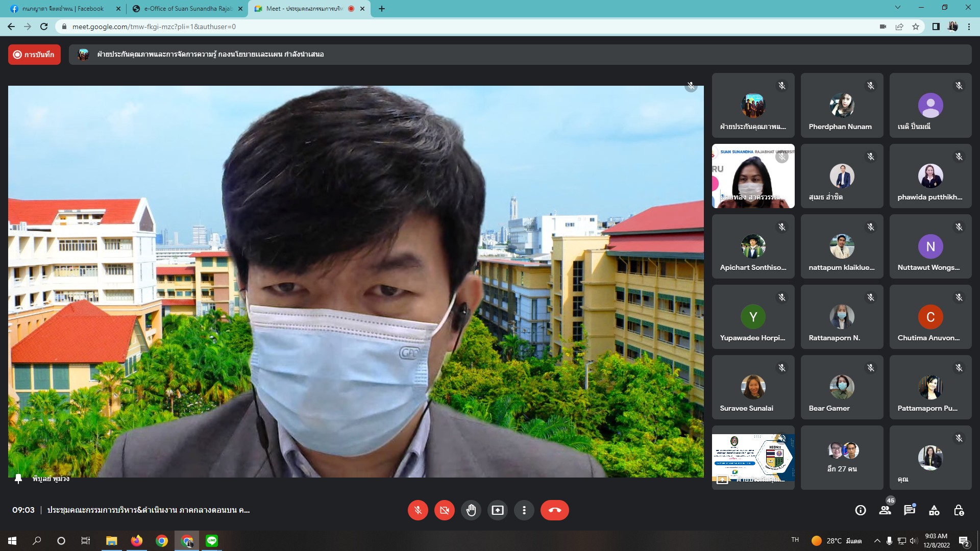Click present now screen share button
This screenshot has width=980, height=551.
(x=498, y=510)
